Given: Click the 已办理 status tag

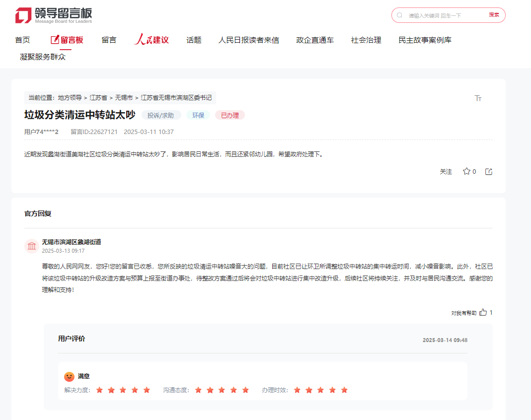Looking at the screenshot, I should [229, 115].
